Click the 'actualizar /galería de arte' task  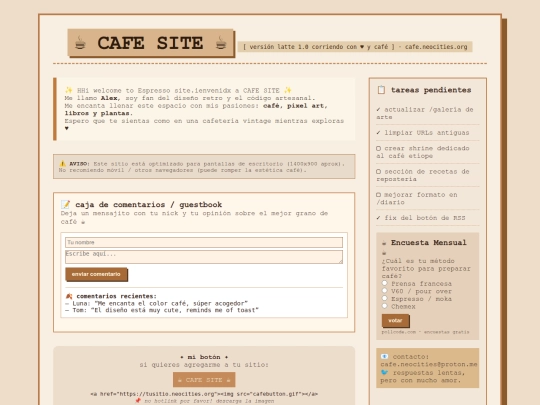pyautogui.click(x=425, y=113)
